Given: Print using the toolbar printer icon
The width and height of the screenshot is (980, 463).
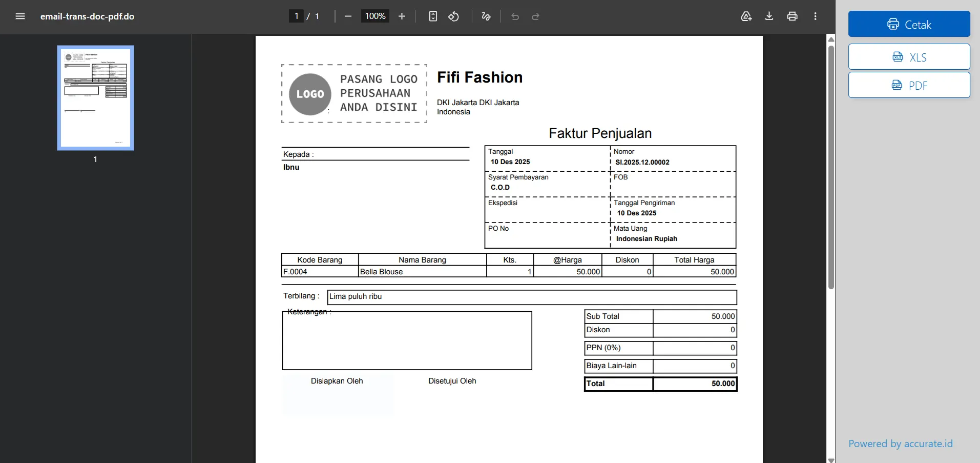Looking at the screenshot, I should [x=792, y=16].
